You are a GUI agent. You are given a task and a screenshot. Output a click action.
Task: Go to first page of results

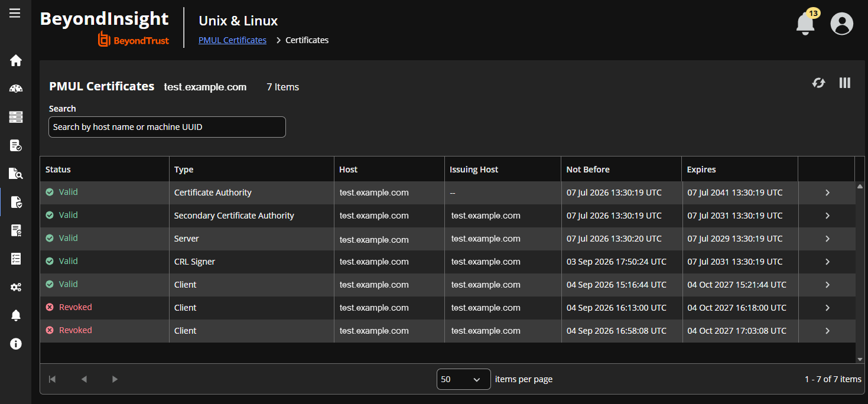tap(52, 379)
